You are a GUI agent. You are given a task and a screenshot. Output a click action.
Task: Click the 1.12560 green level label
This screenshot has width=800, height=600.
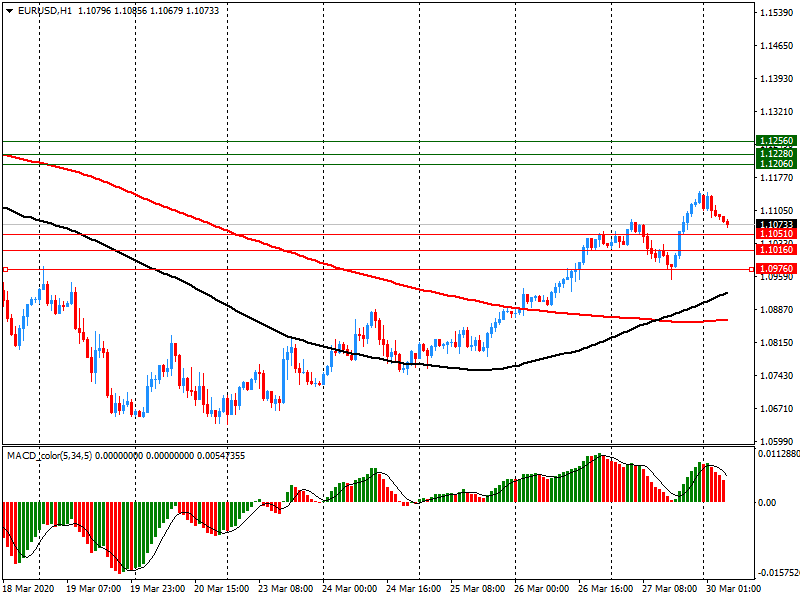pyautogui.click(x=777, y=141)
